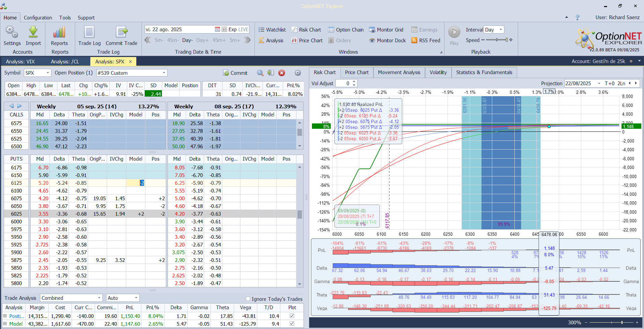Click the highlighted Model cell in 6125 put row

click(136, 183)
